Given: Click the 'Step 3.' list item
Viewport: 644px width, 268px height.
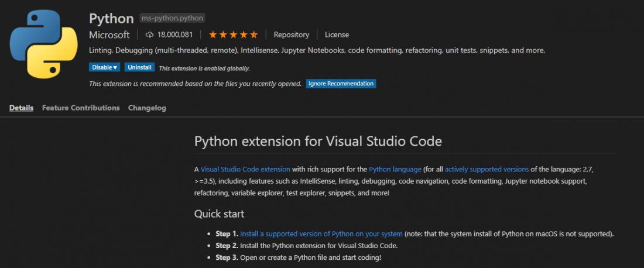Looking at the screenshot, I should [x=299, y=257].
